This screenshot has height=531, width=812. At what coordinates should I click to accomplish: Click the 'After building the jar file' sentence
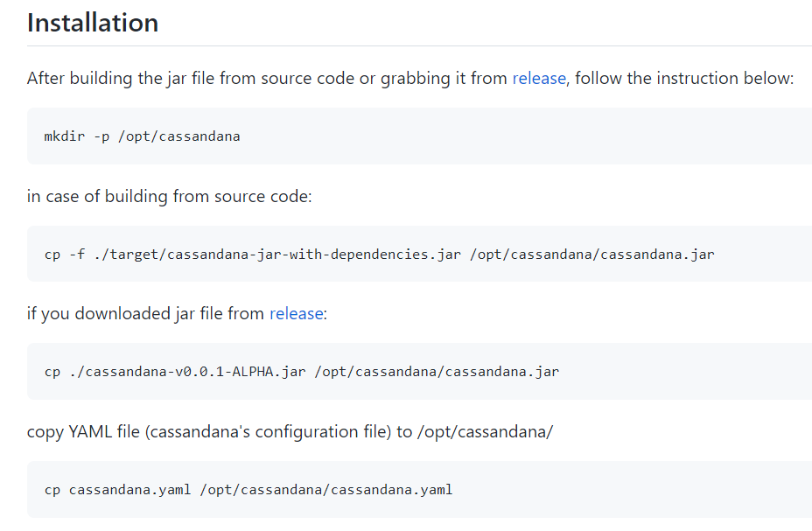pyautogui.click(x=410, y=78)
